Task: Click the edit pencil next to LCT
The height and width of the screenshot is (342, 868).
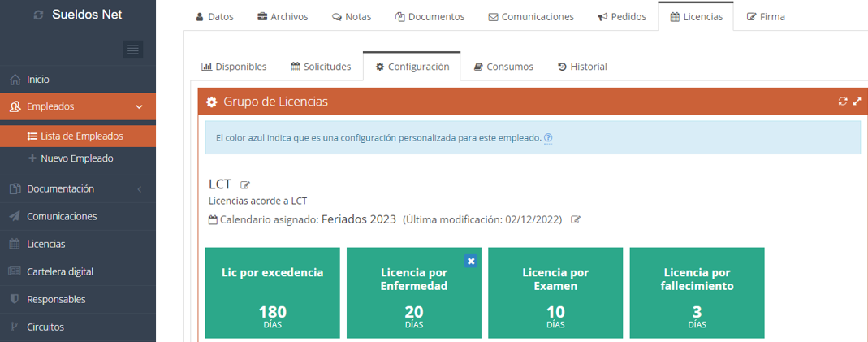Action: pyautogui.click(x=245, y=185)
